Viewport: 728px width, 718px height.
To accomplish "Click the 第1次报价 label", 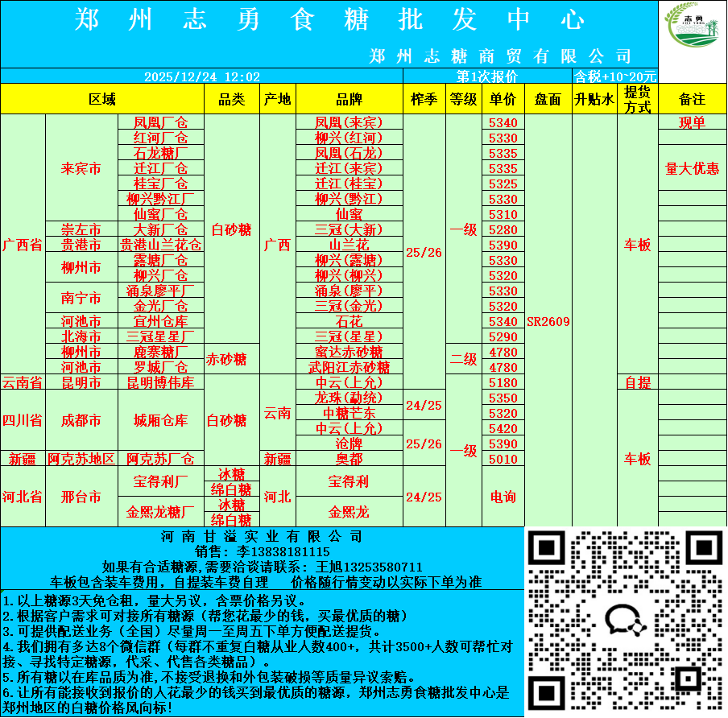I will (x=486, y=76).
